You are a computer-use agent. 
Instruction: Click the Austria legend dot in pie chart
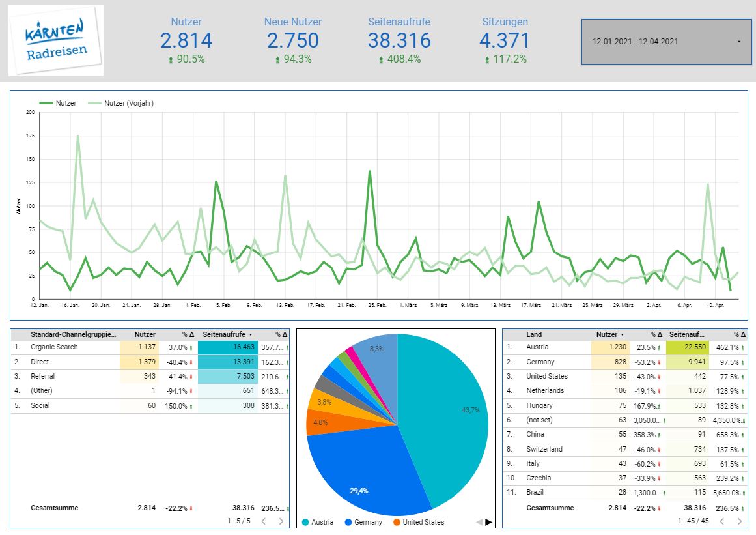point(305,522)
